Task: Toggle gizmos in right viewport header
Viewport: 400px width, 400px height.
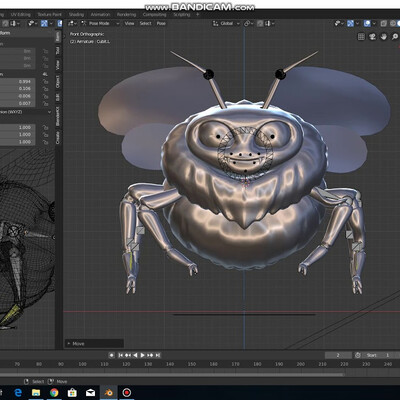Action: (350, 23)
